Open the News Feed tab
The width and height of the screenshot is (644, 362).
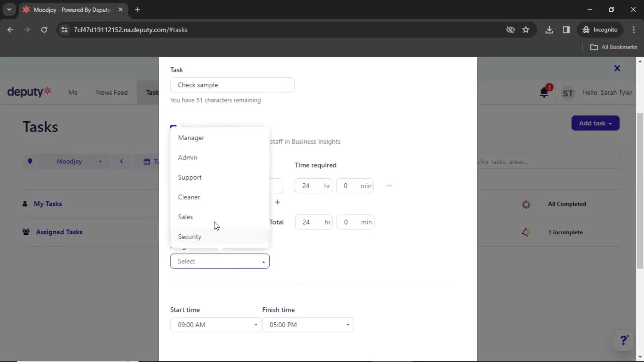(x=112, y=93)
